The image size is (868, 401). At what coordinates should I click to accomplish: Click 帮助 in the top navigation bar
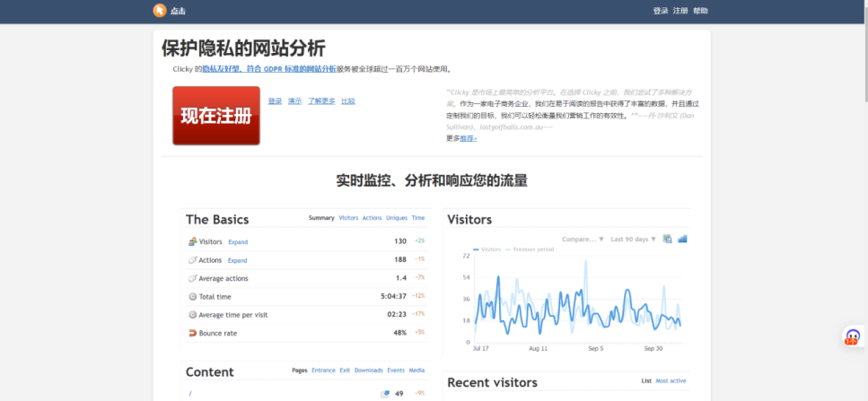coord(700,11)
